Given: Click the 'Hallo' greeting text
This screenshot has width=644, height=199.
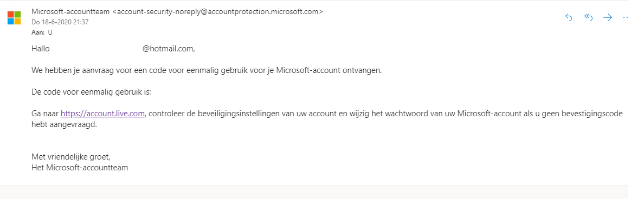Looking at the screenshot, I should tap(41, 49).
